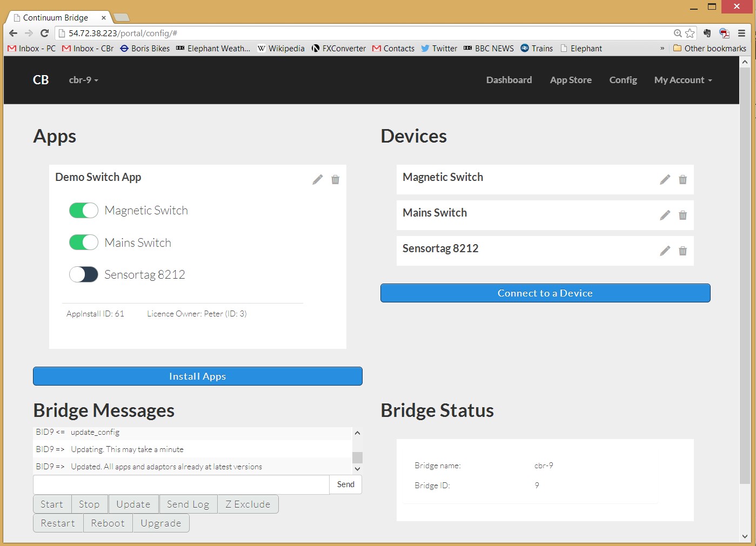Click the browser address bar URL
Viewport: 756px width, 546px height.
pyautogui.click(x=123, y=33)
